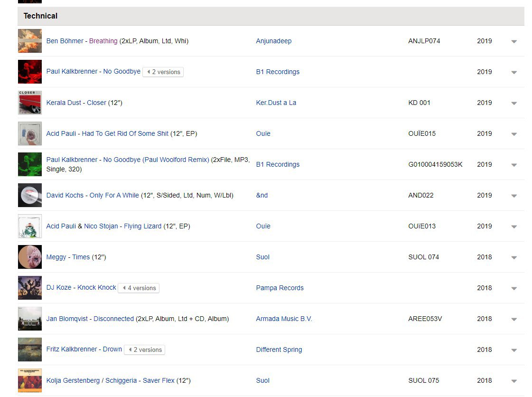The image size is (532, 397).
Task: Show 2 versions of Fritz Kalkbrenner Drown
Action: (145, 350)
